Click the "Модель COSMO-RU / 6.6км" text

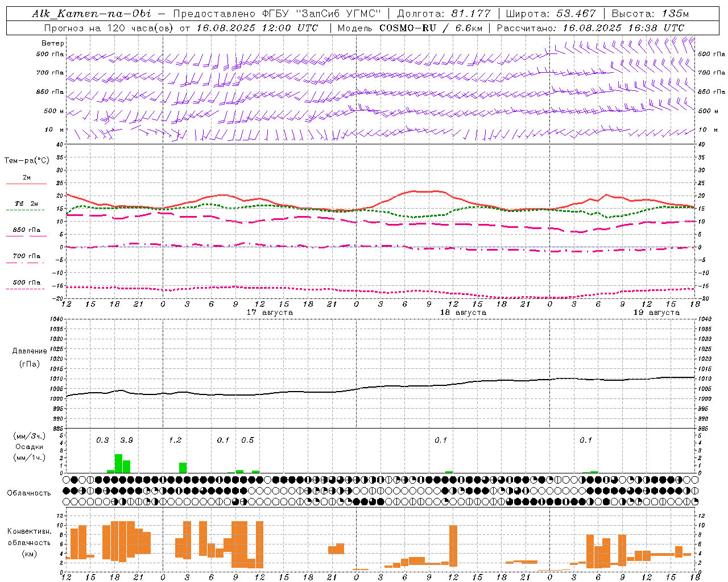click(411, 28)
